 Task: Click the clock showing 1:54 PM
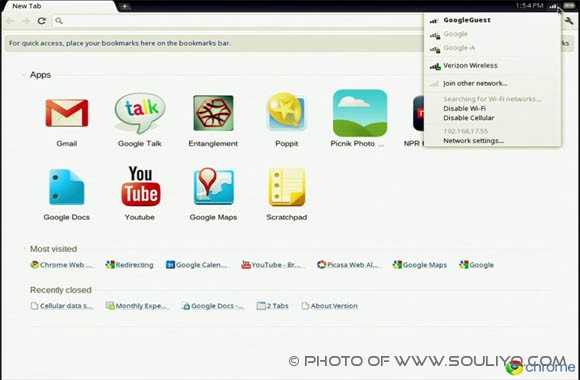point(529,6)
